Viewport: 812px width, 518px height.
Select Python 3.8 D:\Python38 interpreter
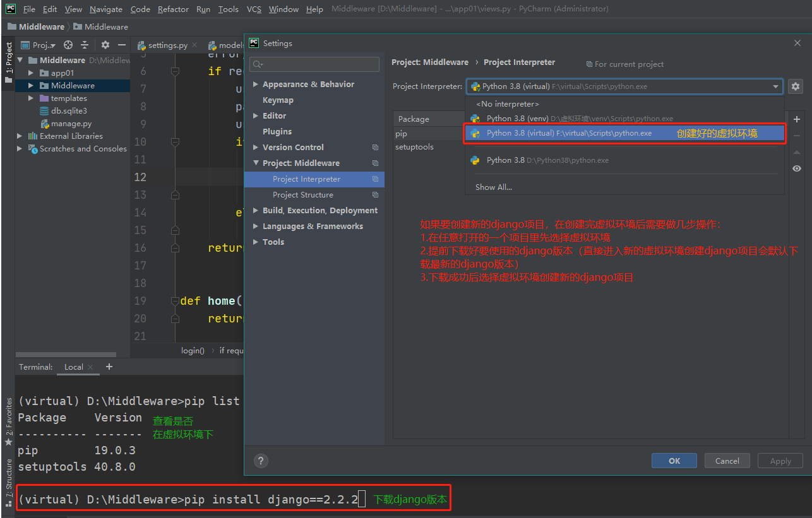coord(624,160)
